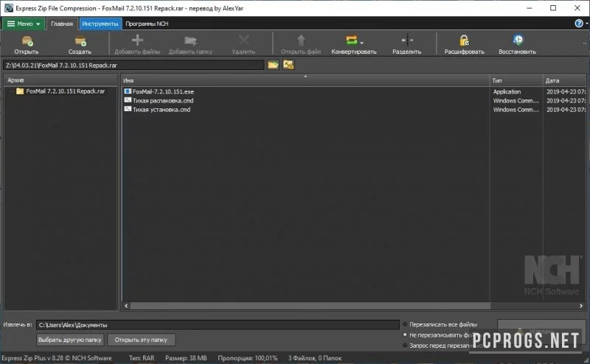590x364 pixels.
Task: Click the Восстановить restore icon
Action: pyautogui.click(x=518, y=40)
